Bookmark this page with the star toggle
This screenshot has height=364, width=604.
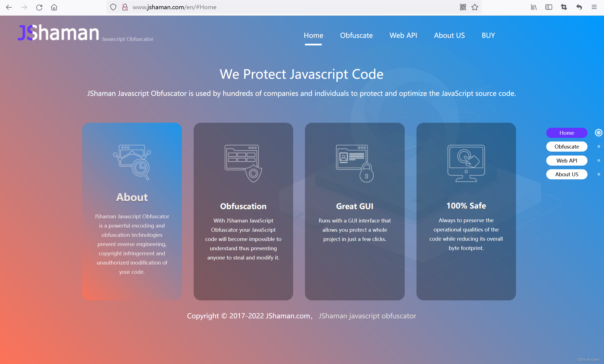coord(475,7)
